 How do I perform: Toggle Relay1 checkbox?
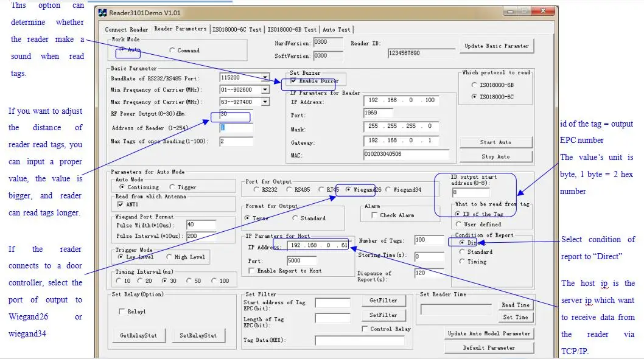(x=122, y=312)
